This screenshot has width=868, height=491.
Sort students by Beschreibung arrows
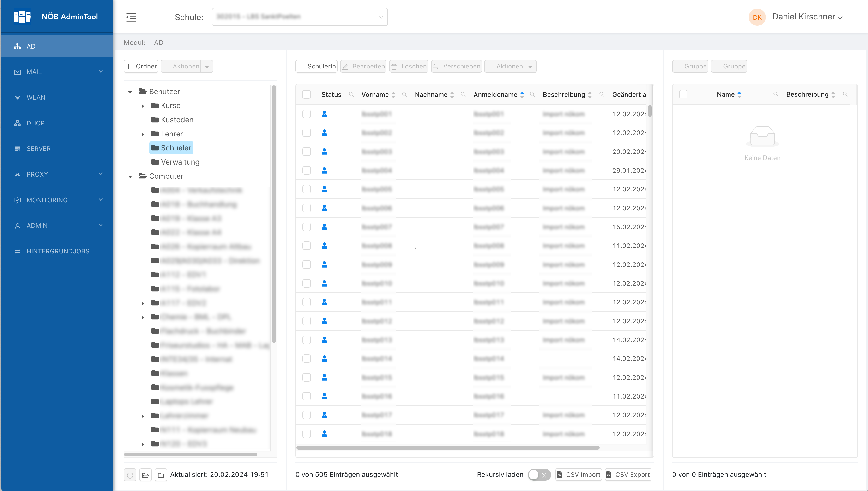[590, 95]
